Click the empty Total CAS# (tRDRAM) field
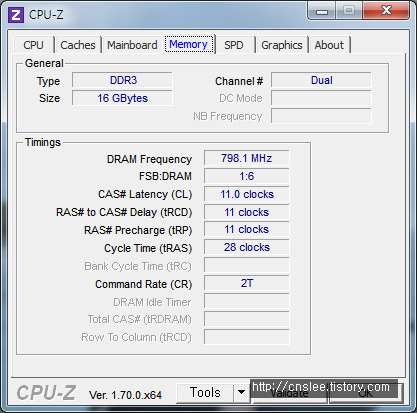The width and height of the screenshot is (417, 413). coord(247,320)
